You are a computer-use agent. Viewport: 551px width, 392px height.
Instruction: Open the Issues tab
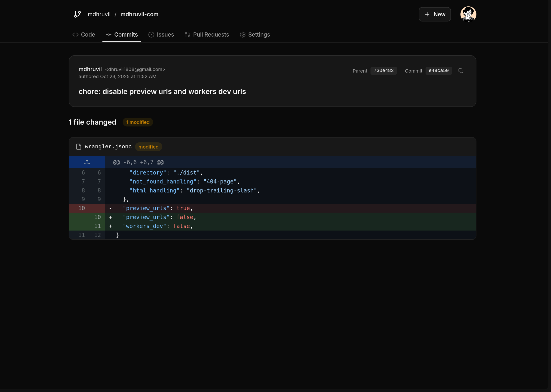(x=161, y=35)
